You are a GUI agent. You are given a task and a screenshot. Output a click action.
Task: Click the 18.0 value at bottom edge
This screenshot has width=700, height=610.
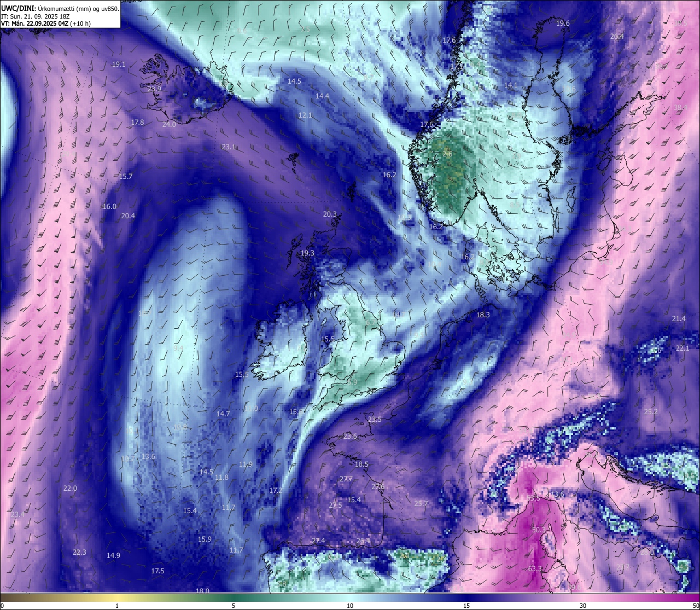202,590
